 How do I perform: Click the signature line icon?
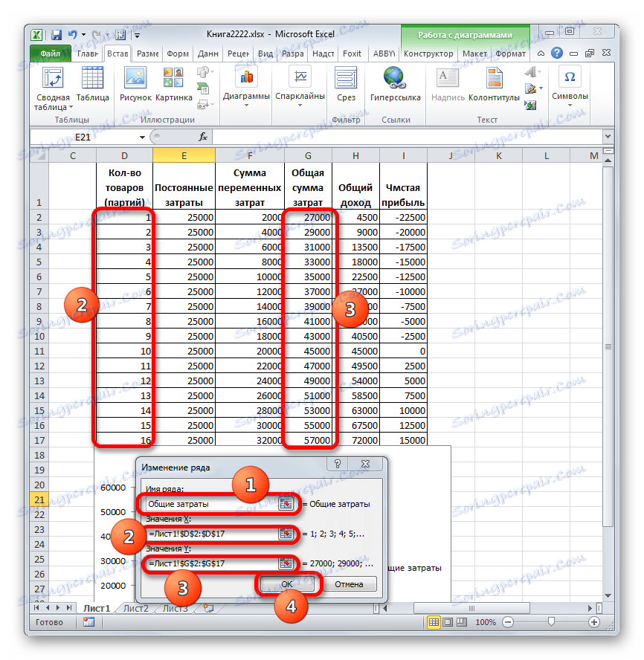pyautogui.click(x=532, y=88)
